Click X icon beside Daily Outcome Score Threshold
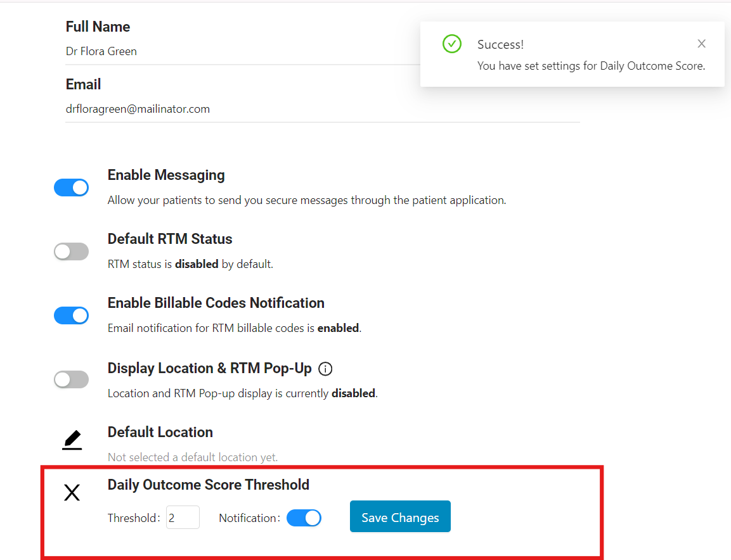The width and height of the screenshot is (731, 560). tap(72, 493)
